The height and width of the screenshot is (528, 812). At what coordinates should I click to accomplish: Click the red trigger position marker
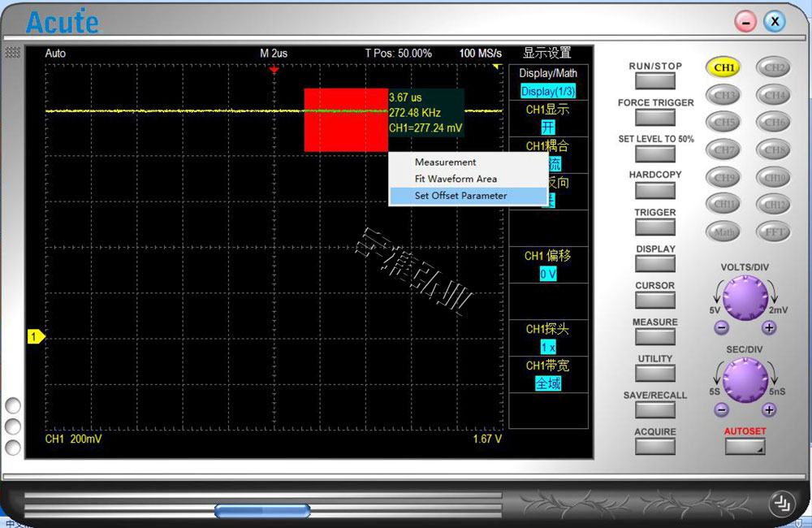[x=274, y=69]
